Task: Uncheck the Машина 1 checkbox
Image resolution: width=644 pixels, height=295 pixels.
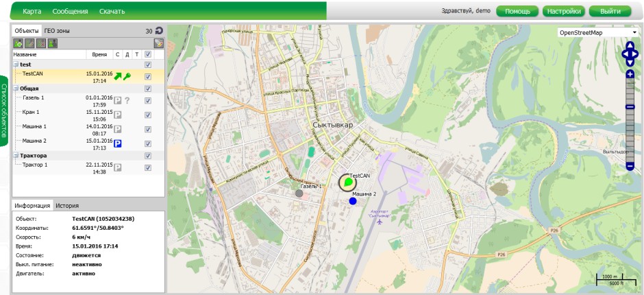Action: point(148,129)
